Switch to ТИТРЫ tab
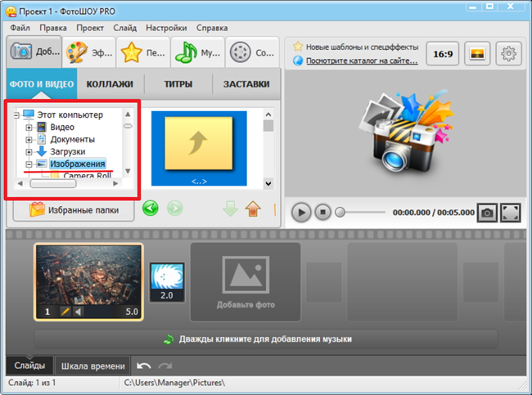The image size is (532, 395). point(178,83)
